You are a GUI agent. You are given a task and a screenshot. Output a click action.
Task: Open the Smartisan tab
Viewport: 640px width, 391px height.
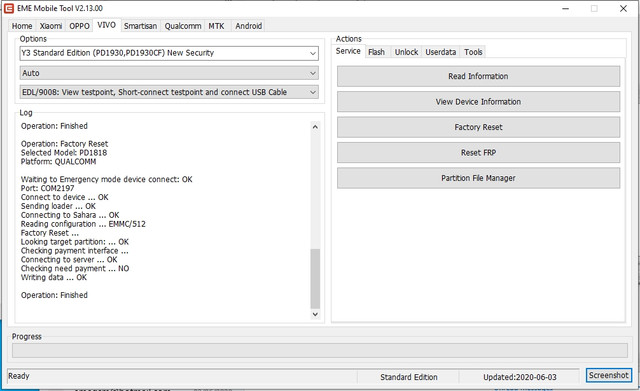[140, 26]
